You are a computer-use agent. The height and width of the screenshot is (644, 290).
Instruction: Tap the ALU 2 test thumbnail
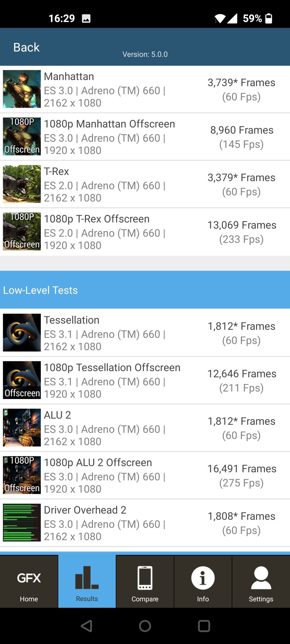point(22,428)
